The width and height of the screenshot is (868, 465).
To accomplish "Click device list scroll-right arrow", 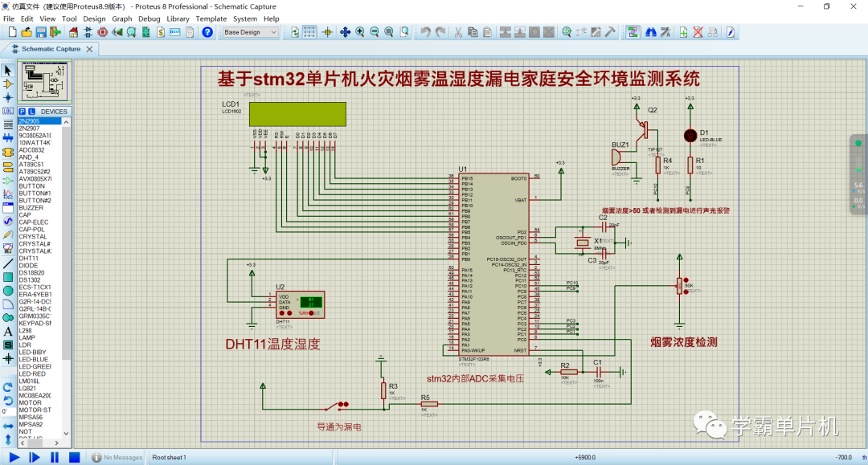I will click(56, 443).
